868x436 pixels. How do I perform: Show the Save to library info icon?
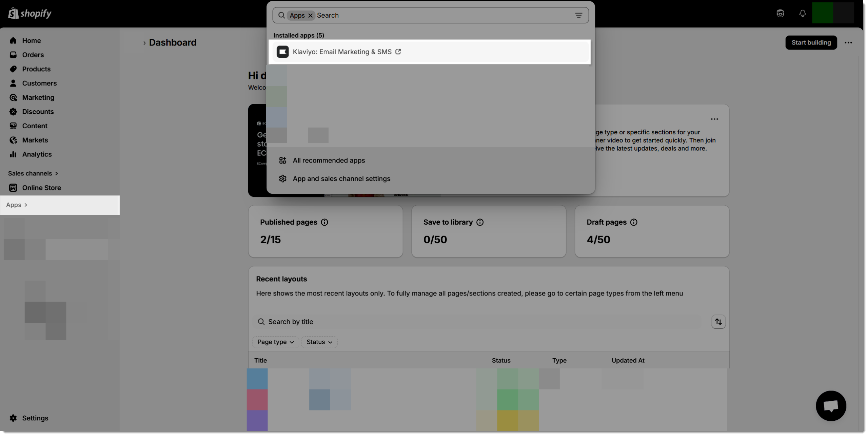480,222
